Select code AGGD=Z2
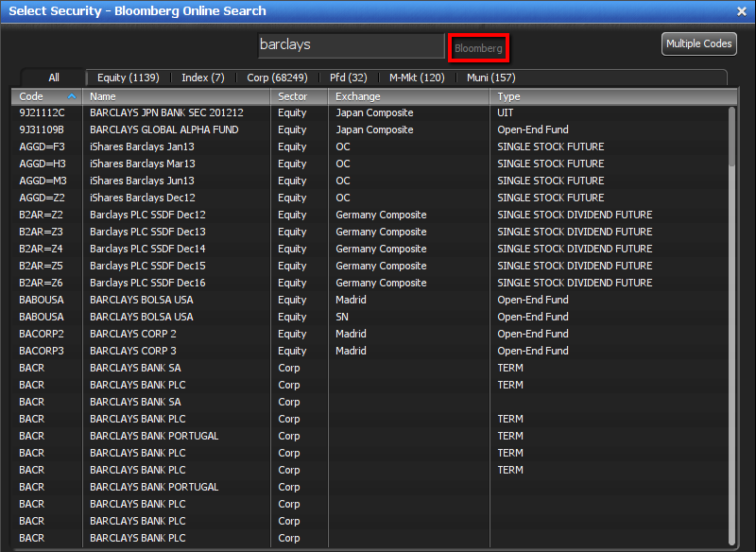The image size is (756, 552). click(x=42, y=198)
